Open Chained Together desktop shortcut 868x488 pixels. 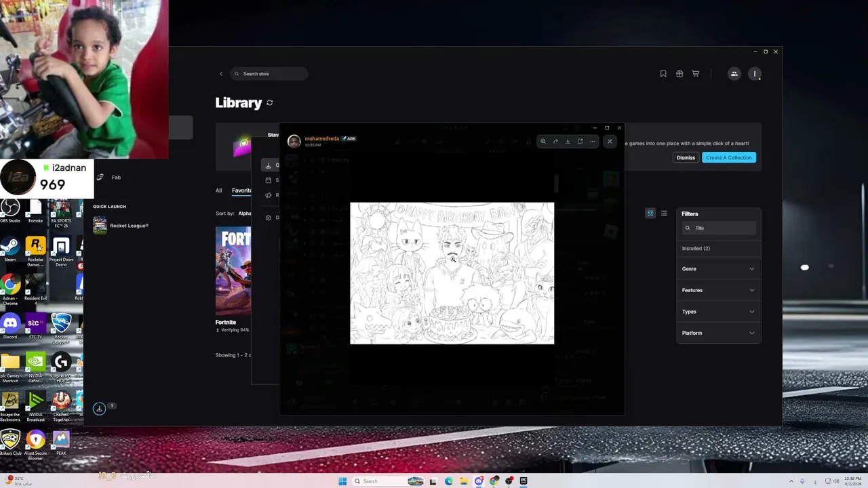[x=61, y=407]
